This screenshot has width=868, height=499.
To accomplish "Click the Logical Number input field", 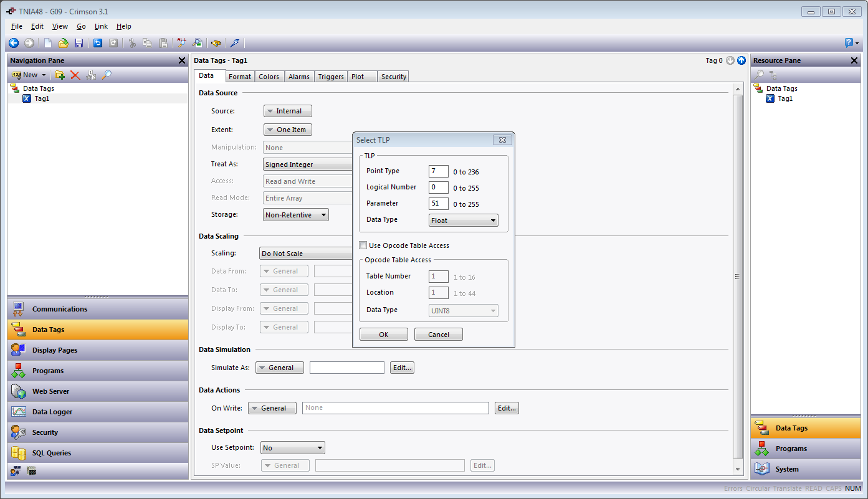I will (439, 188).
